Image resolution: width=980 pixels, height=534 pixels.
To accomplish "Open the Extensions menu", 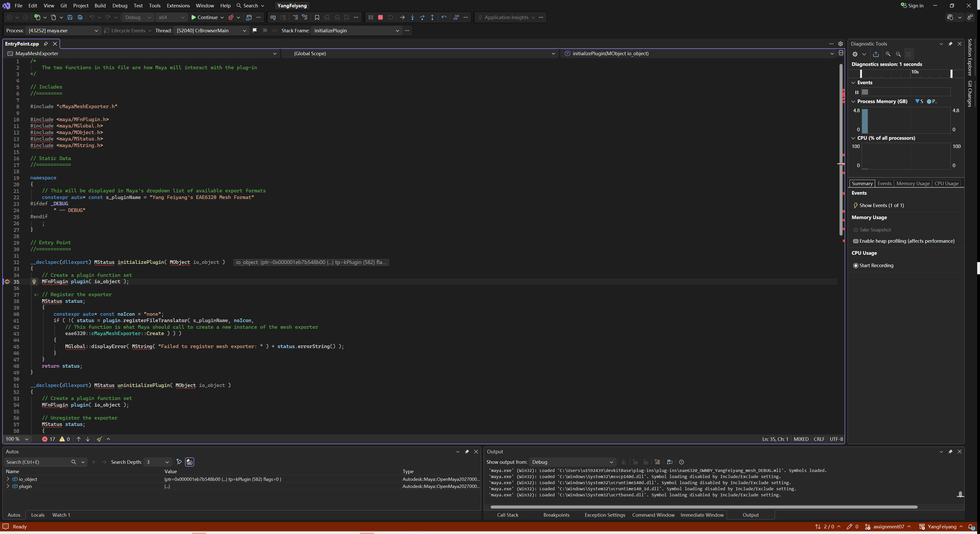I will 178,6.
